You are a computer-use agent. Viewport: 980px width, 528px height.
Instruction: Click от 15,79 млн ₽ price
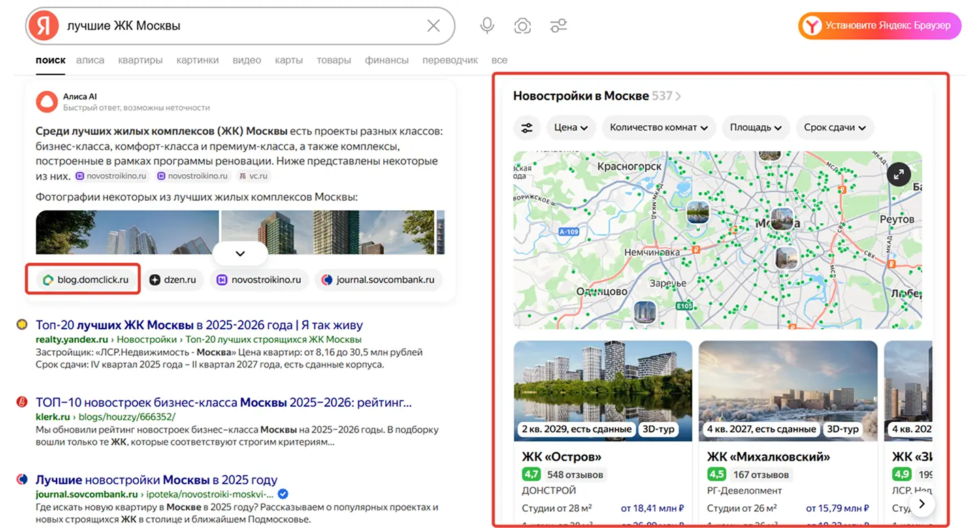838,508
